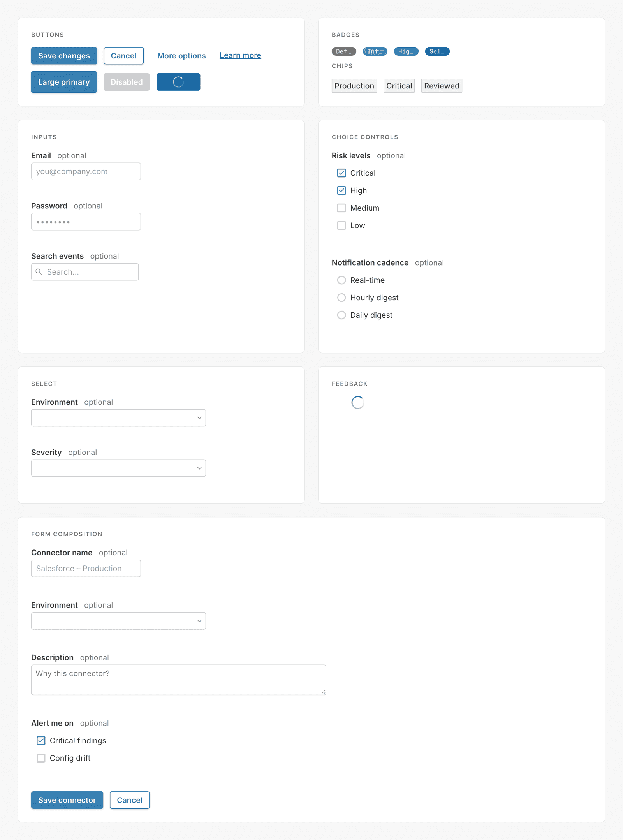Click the Reviewed chip

pyautogui.click(x=442, y=86)
